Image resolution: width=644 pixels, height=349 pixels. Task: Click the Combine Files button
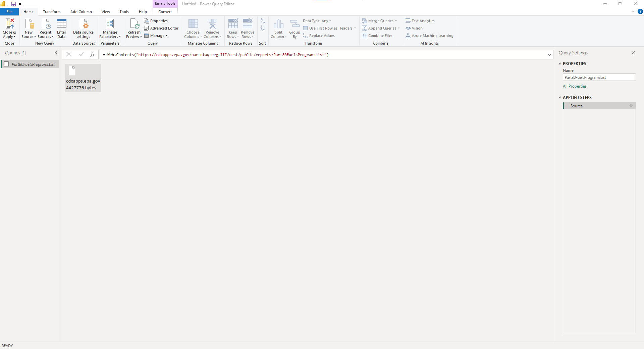click(377, 36)
